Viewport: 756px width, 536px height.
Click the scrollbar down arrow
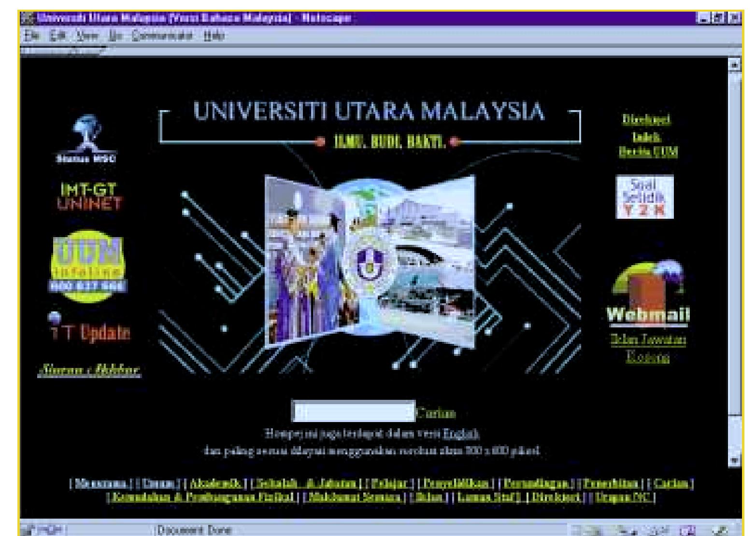(x=735, y=460)
